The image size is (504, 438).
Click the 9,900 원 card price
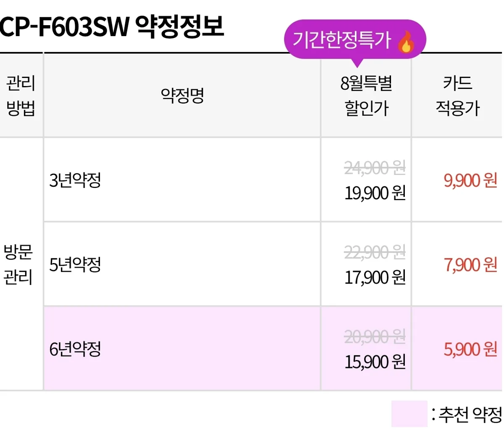click(x=470, y=180)
